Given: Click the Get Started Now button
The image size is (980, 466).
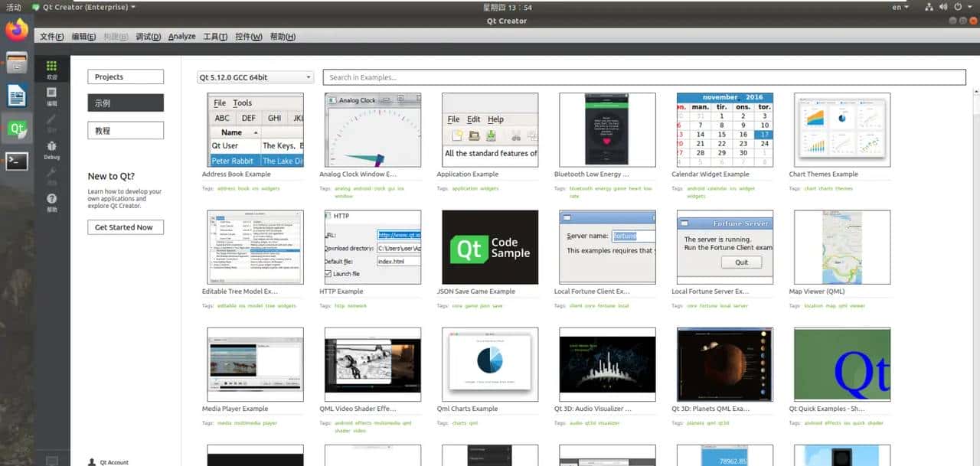Looking at the screenshot, I should pyautogui.click(x=125, y=227).
